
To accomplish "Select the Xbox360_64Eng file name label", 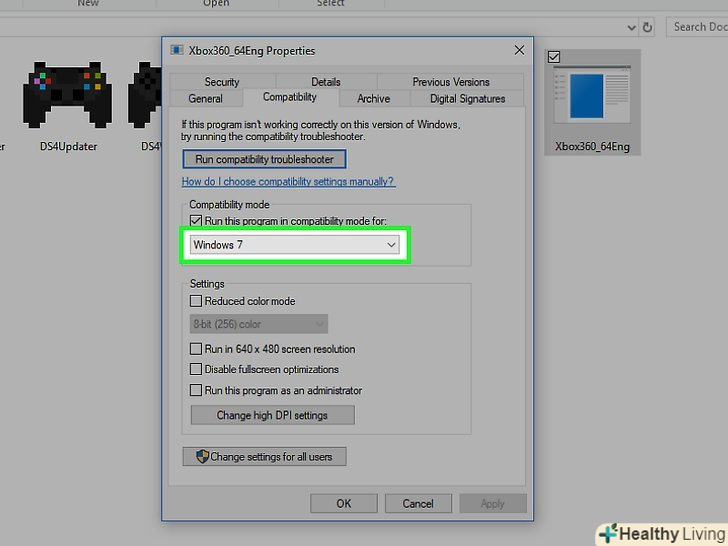I will coord(592,147).
